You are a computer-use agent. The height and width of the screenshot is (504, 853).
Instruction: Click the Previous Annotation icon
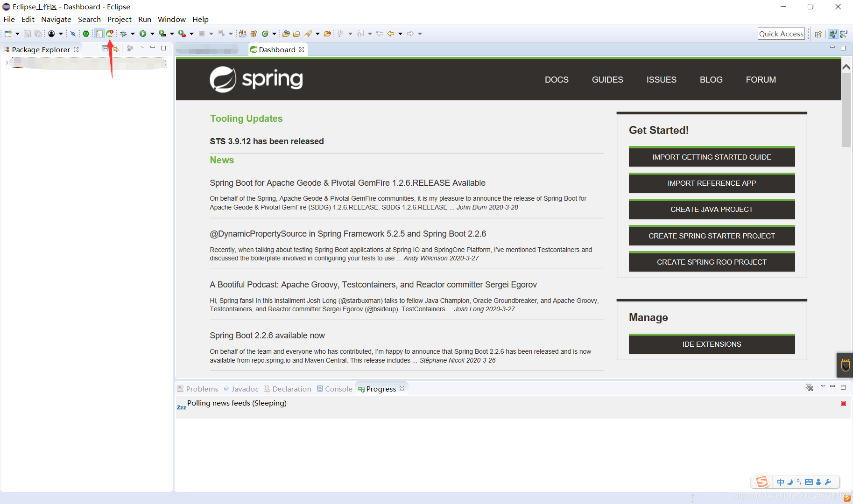(360, 34)
